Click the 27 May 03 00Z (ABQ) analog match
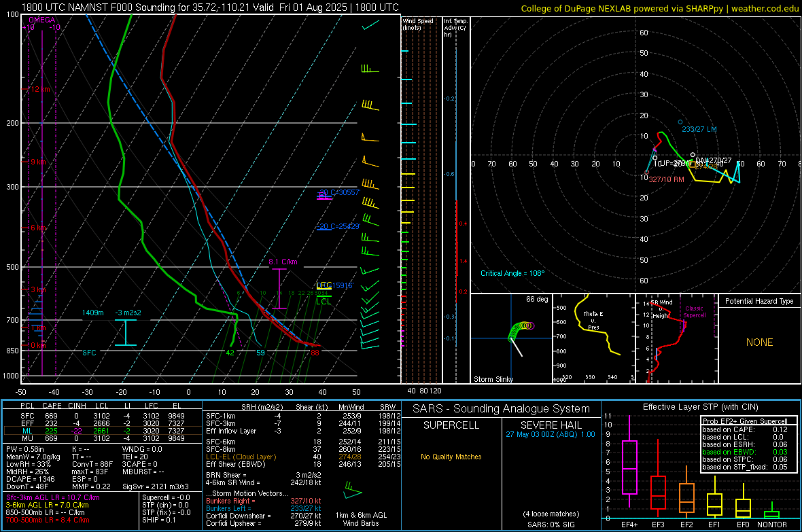This screenshot has width=802, height=532. click(551, 433)
